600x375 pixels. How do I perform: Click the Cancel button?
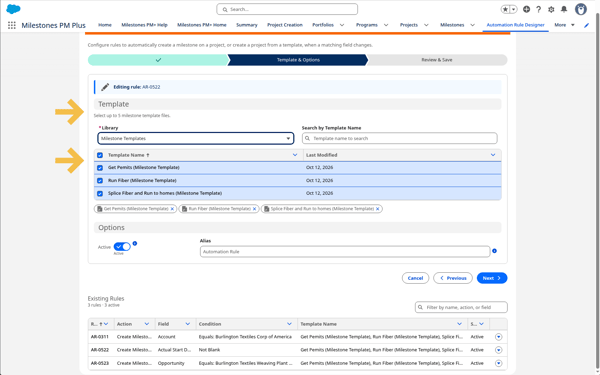[415, 278]
